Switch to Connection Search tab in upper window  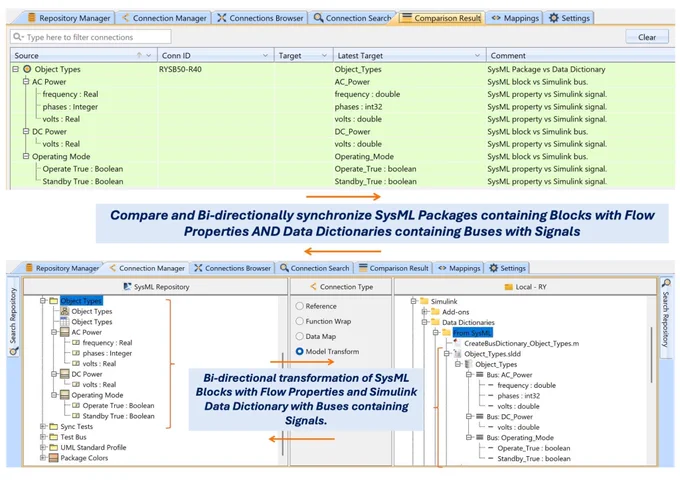tap(352, 18)
